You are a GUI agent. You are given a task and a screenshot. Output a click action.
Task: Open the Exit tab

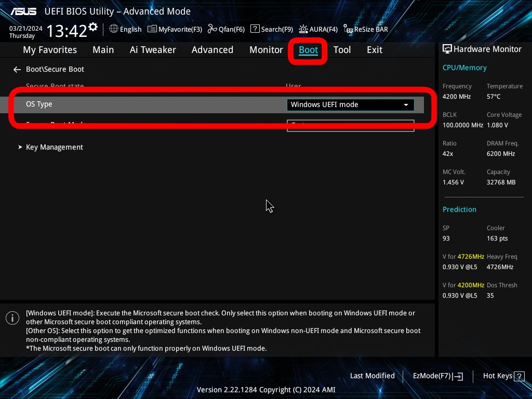click(x=375, y=50)
